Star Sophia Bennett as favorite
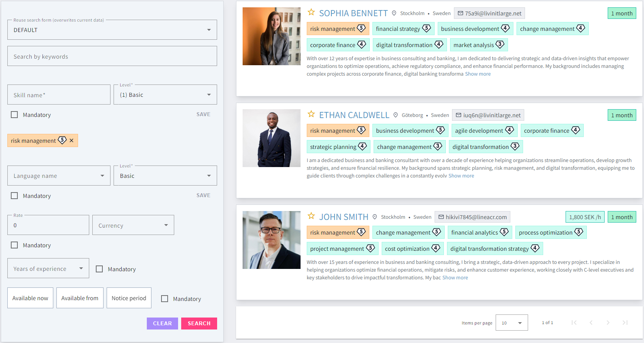This screenshot has width=644, height=343. (311, 12)
